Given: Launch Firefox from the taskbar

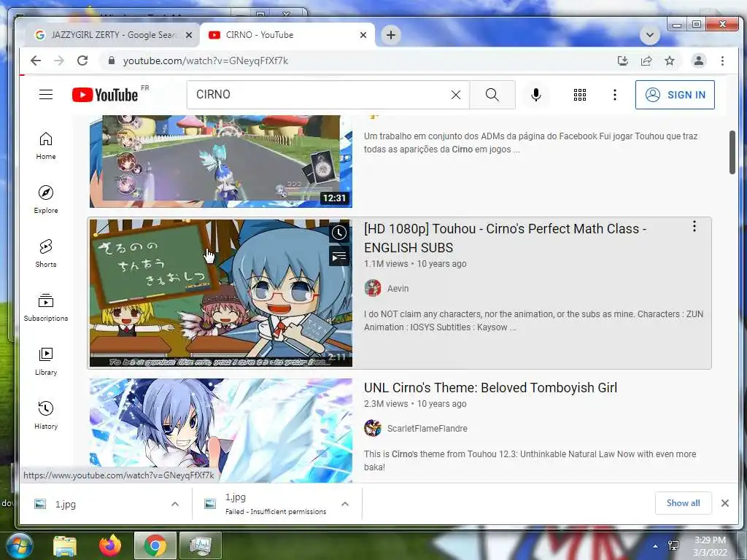Looking at the screenshot, I should tap(110, 545).
